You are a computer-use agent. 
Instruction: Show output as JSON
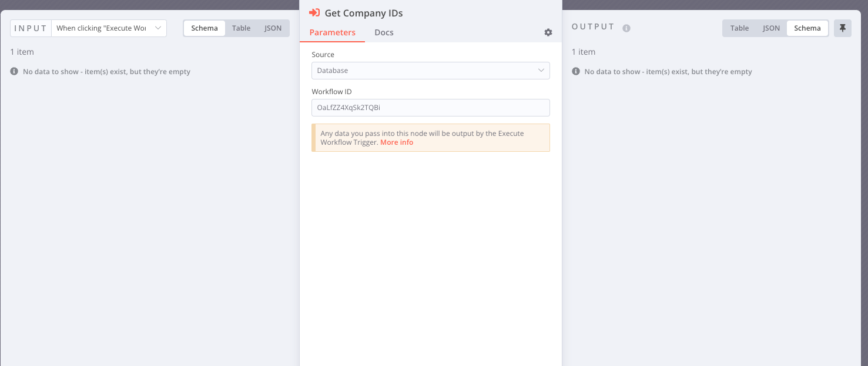(x=771, y=28)
